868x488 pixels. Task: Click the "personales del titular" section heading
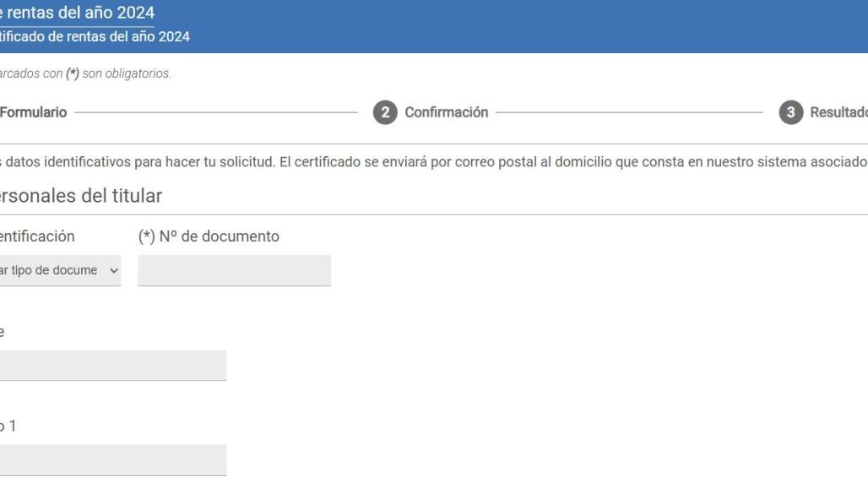click(x=81, y=196)
